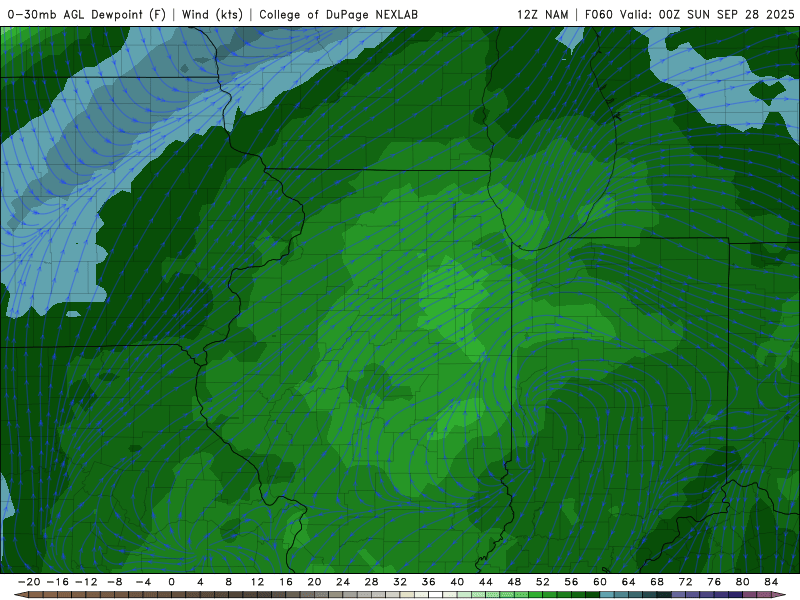Click the -20 value on the color scale
This screenshot has width=800, height=600.
tap(29, 582)
